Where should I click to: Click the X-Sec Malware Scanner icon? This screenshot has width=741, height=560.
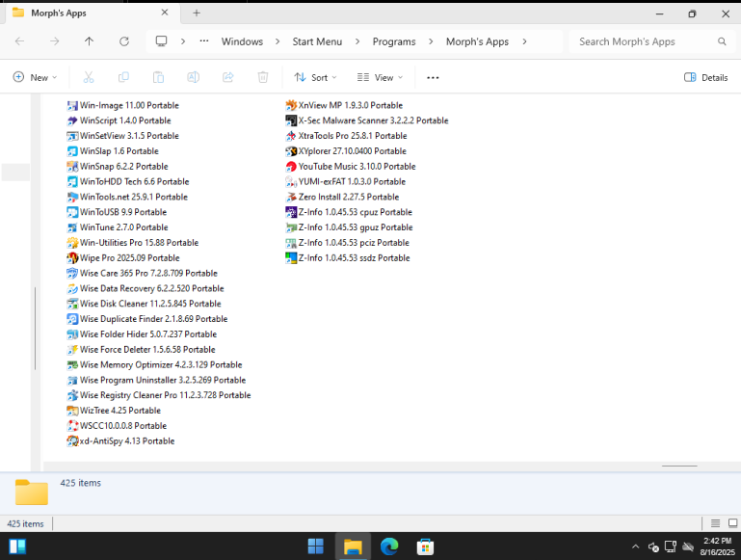point(291,121)
